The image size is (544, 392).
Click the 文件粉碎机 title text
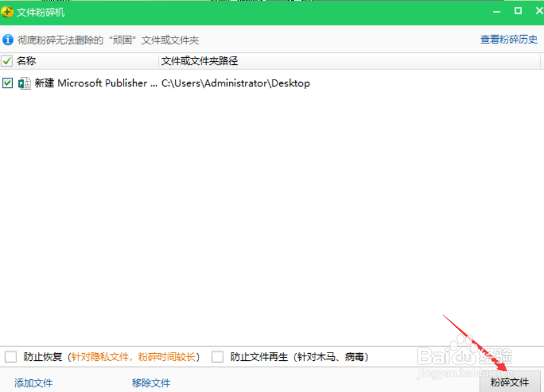point(39,11)
